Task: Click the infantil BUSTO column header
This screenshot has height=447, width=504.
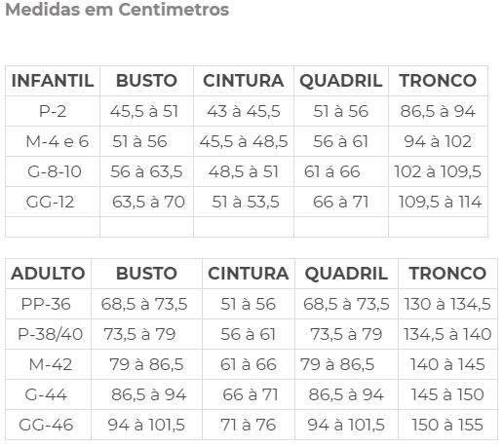Action: pyautogui.click(x=146, y=81)
